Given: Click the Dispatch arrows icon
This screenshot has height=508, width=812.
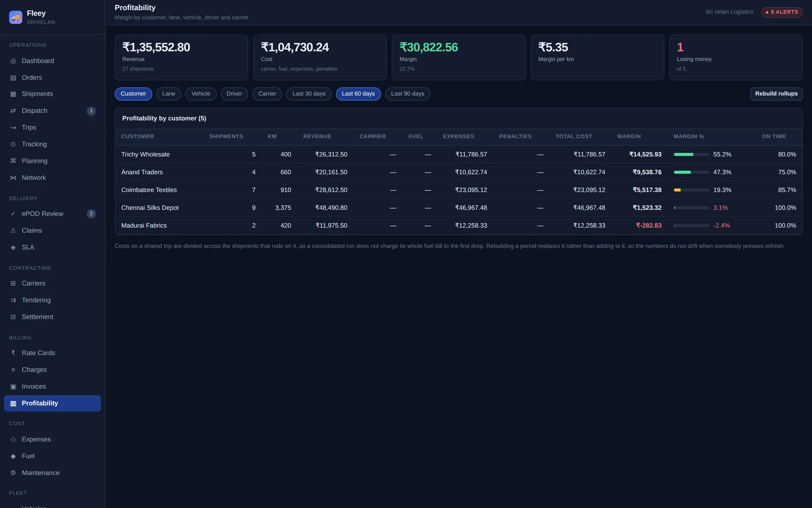Looking at the screenshot, I should click(x=13, y=111).
